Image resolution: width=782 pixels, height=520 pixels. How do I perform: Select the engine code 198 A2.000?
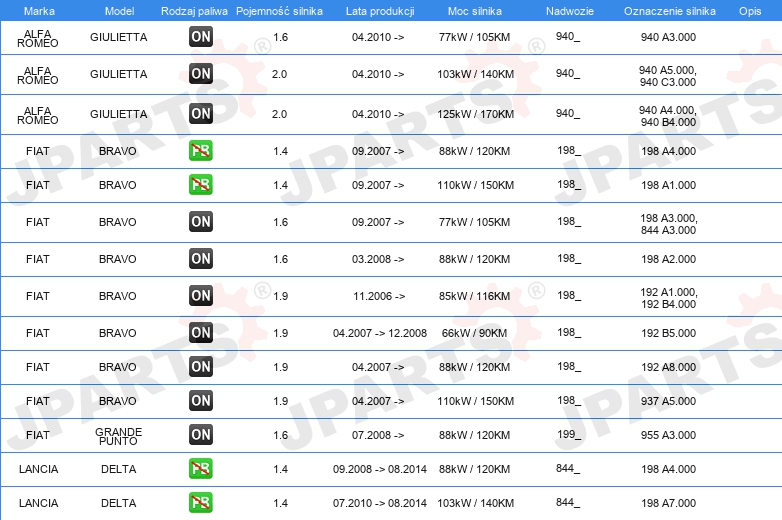[x=668, y=259]
